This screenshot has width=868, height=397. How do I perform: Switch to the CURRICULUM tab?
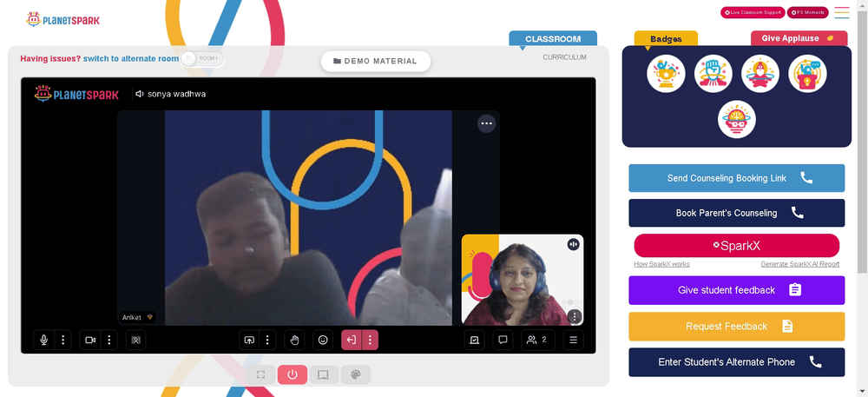pyautogui.click(x=564, y=57)
